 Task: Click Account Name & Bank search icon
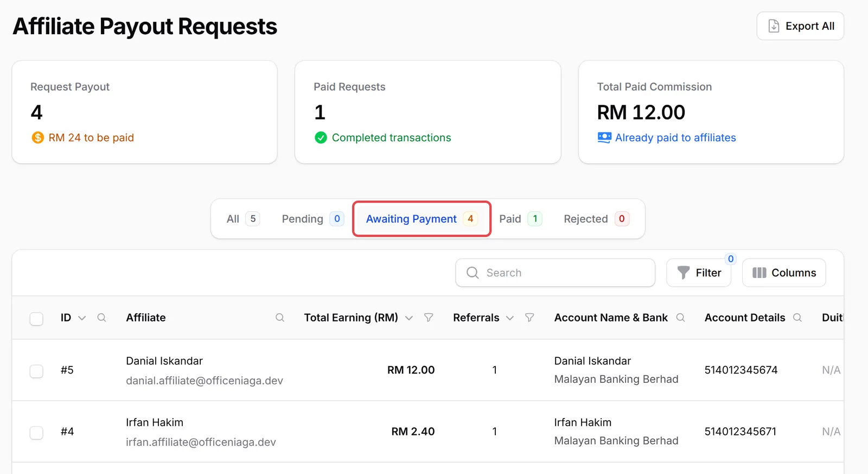pos(680,318)
